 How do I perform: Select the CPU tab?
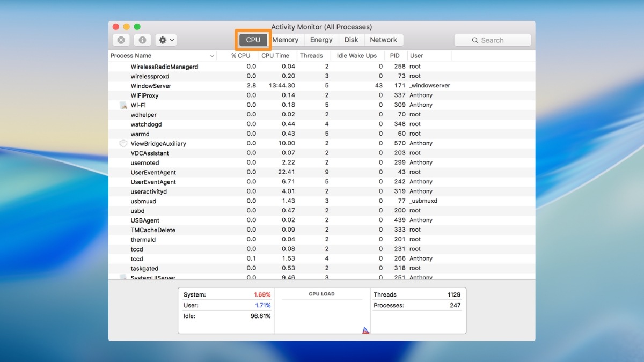pos(253,40)
